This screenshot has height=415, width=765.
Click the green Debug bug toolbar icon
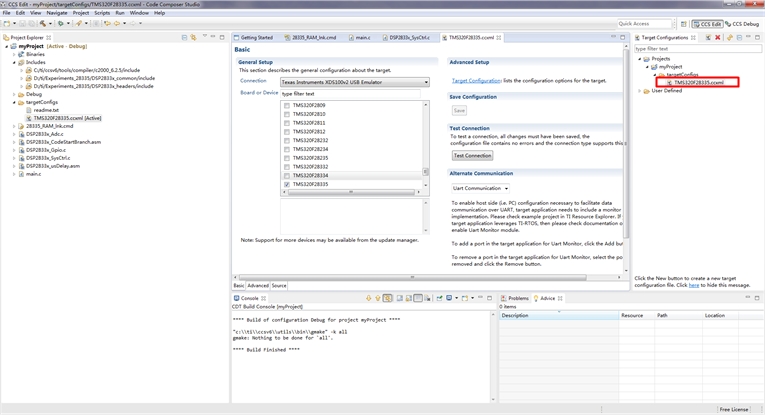(60, 23)
